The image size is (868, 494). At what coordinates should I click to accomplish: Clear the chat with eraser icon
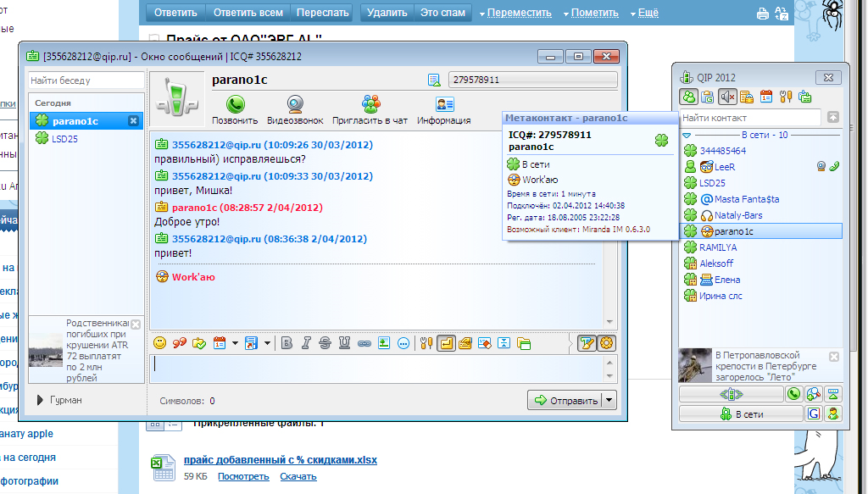tap(484, 343)
